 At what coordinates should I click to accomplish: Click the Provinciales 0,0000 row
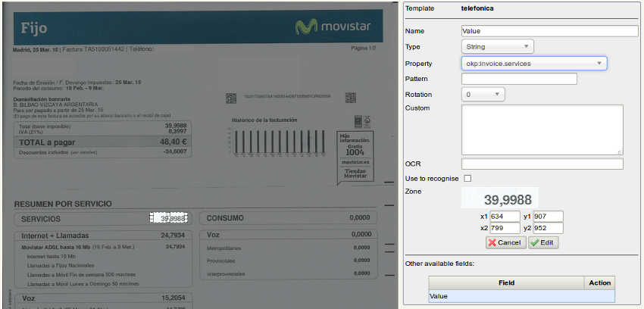(288, 261)
